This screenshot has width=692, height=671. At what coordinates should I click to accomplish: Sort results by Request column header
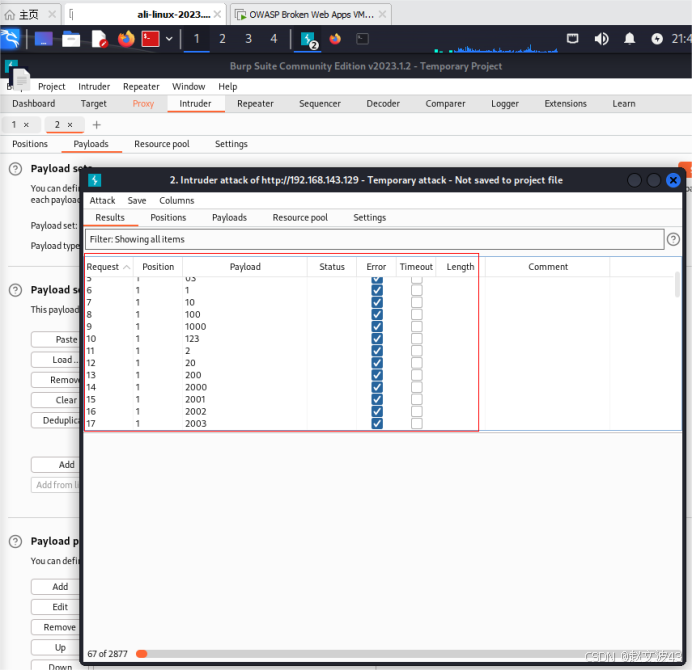108,267
